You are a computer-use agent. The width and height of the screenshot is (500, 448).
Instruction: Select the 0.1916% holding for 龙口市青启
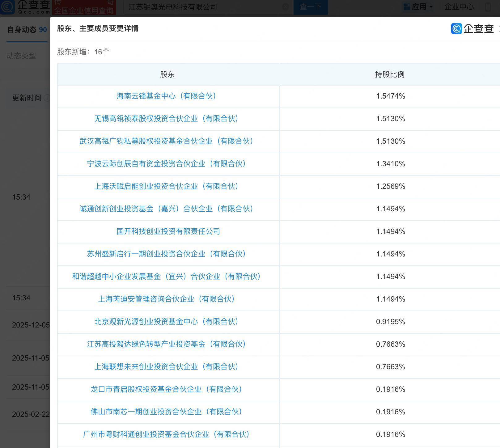tap(391, 389)
